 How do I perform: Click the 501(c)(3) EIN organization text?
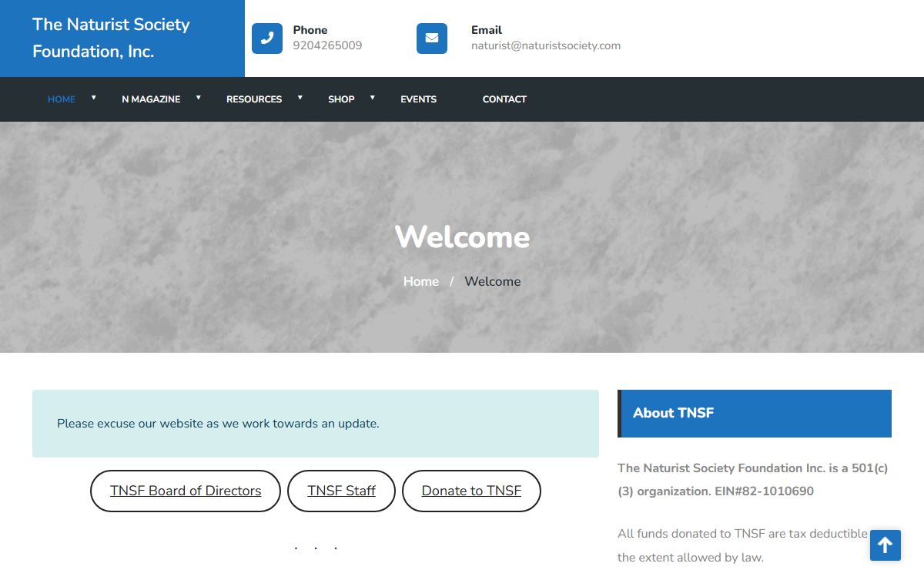point(752,479)
